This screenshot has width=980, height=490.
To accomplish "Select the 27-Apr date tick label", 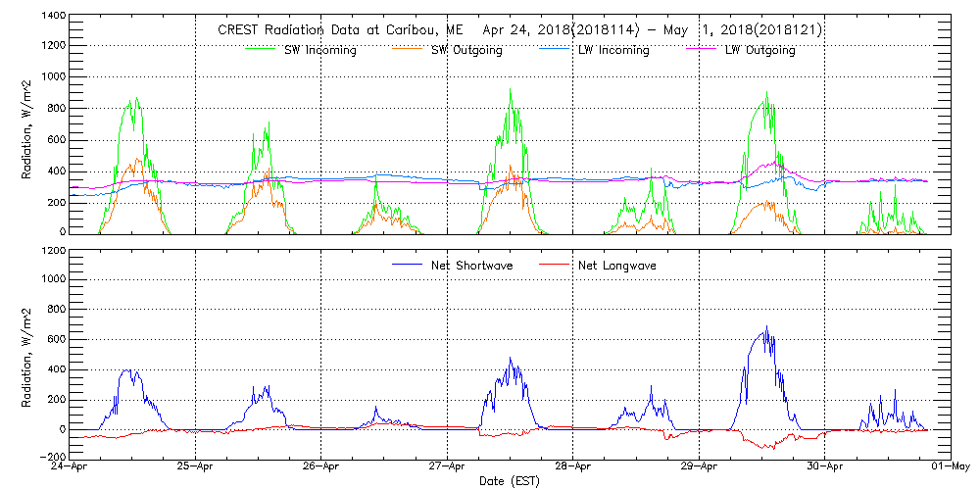I will [447, 467].
